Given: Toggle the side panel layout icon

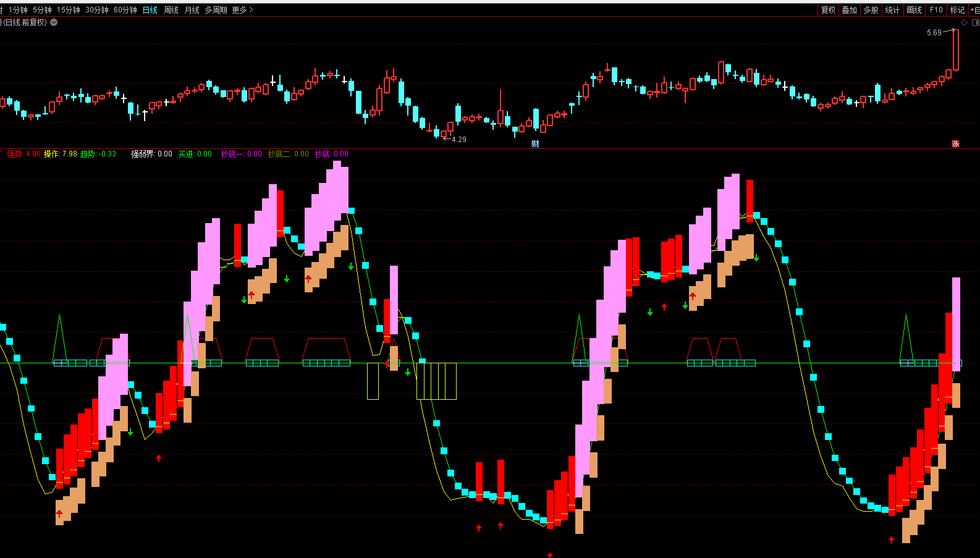Looking at the screenshot, I should tap(976, 23).
